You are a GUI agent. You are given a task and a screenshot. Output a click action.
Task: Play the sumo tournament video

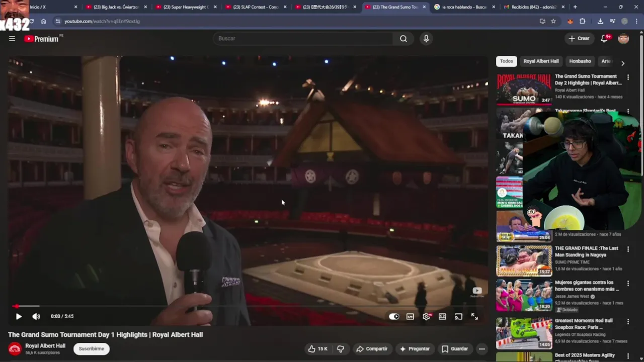pos(19,316)
